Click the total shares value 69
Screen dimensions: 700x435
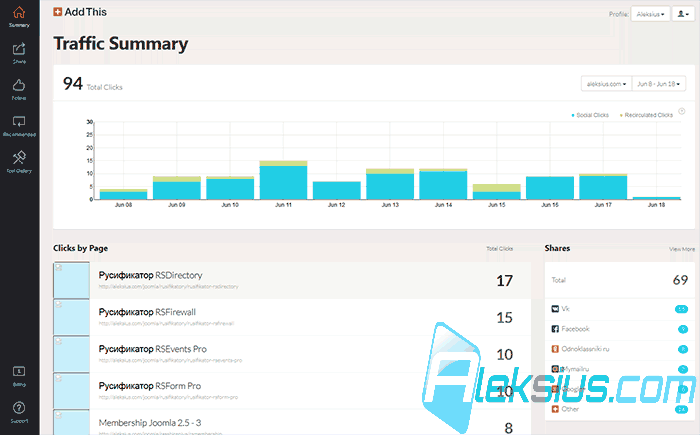(680, 280)
